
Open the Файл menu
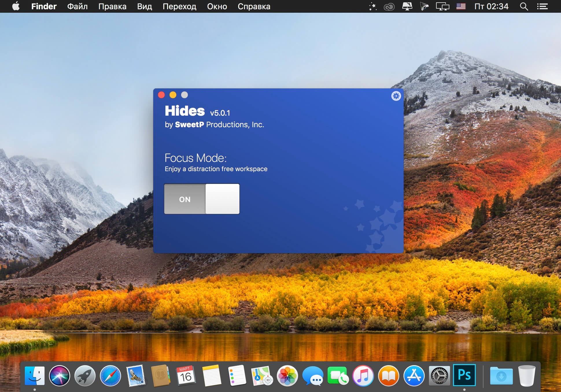pos(77,6)
